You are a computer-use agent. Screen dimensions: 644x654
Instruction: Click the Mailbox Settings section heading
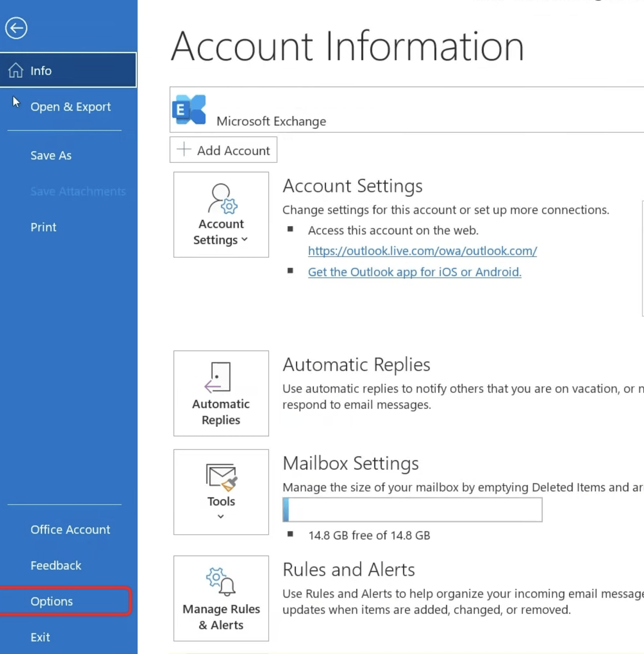tap(351, 463)
